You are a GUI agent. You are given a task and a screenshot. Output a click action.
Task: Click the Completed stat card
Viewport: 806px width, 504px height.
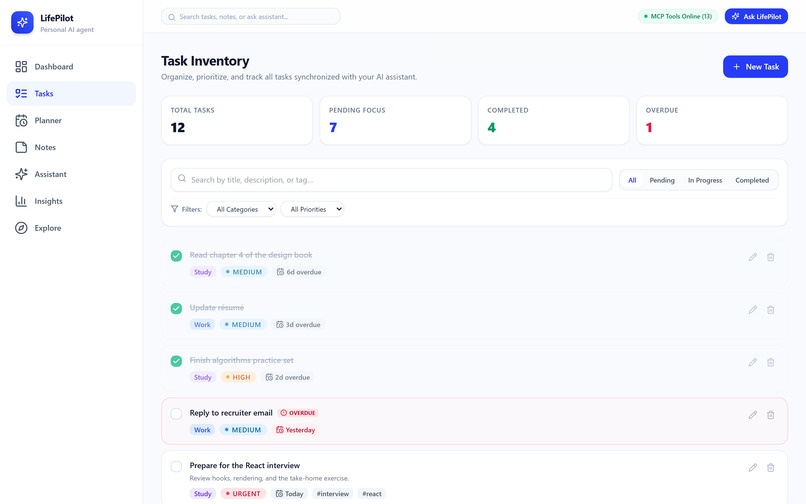553,120
